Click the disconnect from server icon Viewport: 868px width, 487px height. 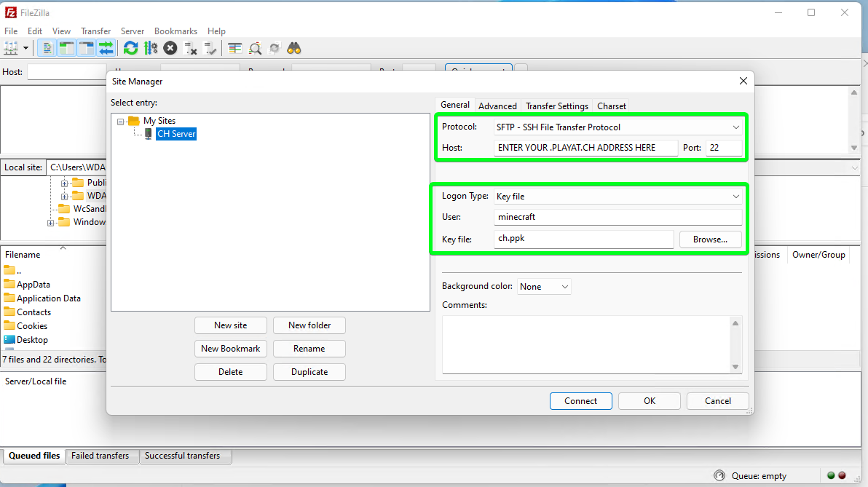191,49
